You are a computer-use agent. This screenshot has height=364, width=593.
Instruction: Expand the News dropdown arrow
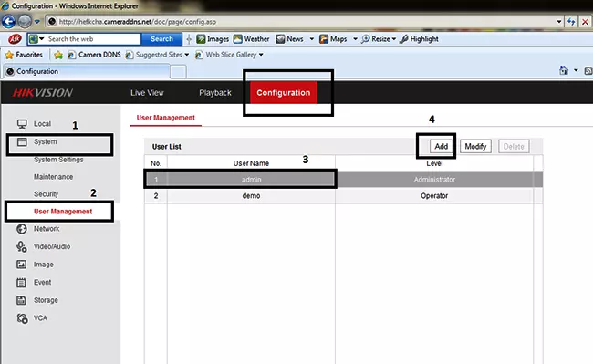[312, 39]
